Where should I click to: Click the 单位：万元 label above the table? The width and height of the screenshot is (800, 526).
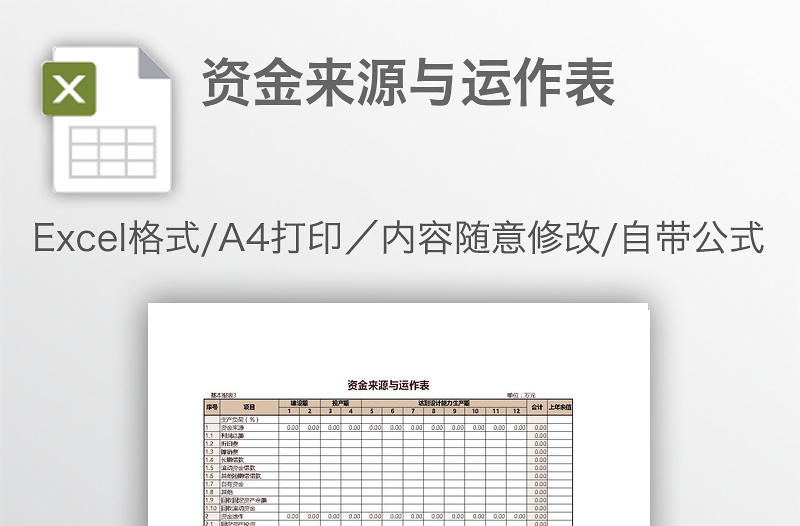point(521,395)
